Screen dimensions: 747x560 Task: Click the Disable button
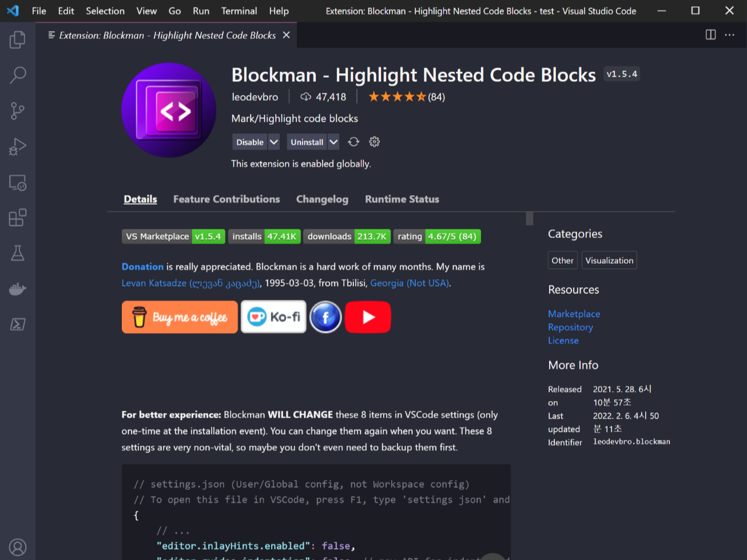point(250,142)
